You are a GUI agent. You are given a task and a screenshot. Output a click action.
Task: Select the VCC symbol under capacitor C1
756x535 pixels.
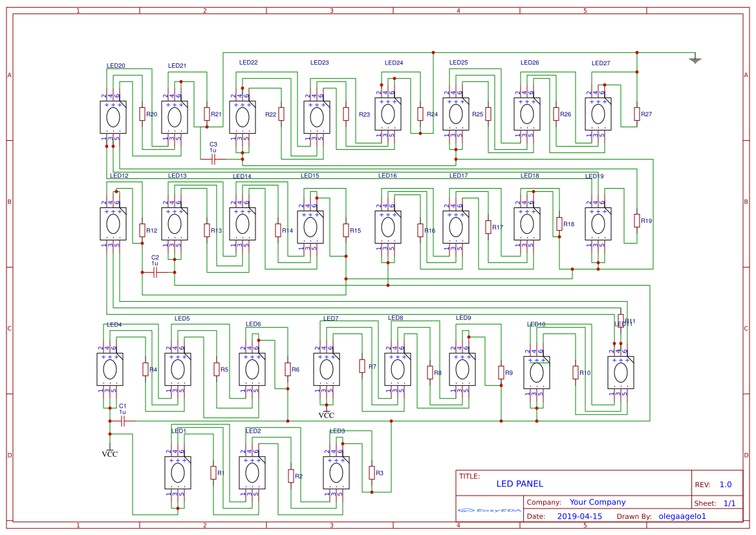tap(110, 451)
